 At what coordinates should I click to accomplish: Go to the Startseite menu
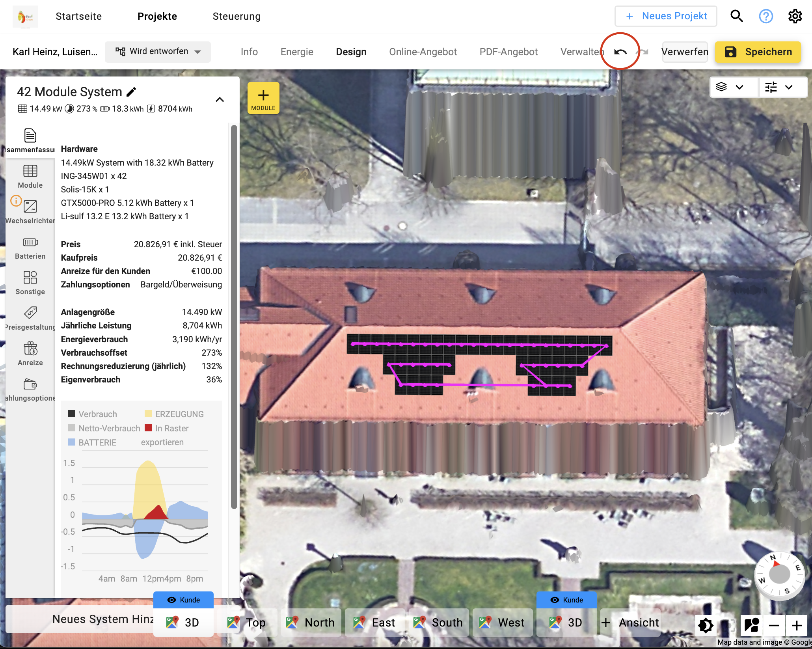79,16
